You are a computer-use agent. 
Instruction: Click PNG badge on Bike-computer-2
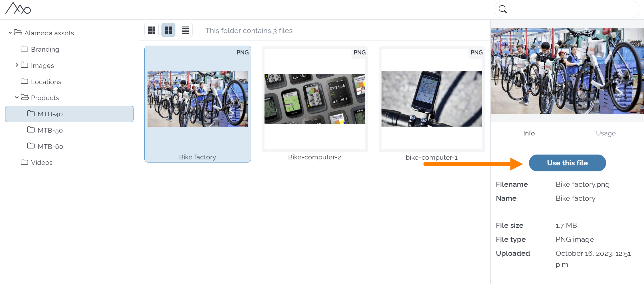[x=360, y=52]
